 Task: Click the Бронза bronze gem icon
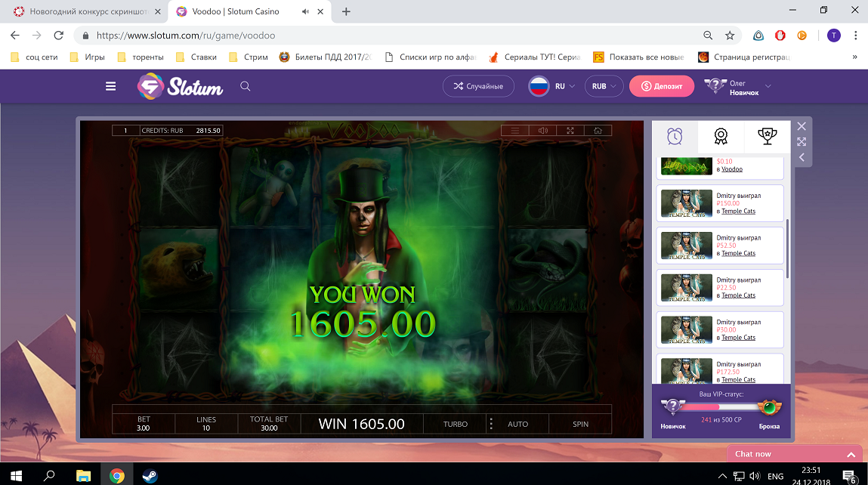tap(769, 408)
